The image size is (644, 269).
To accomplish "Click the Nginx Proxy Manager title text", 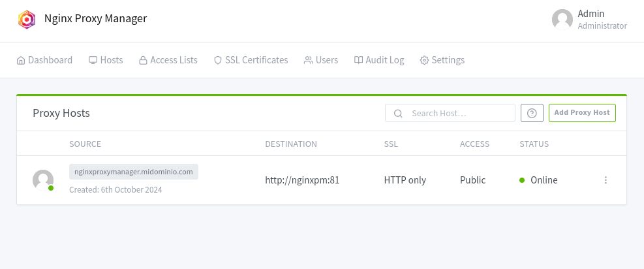I will pyautogui.click(x=95, y=18).
